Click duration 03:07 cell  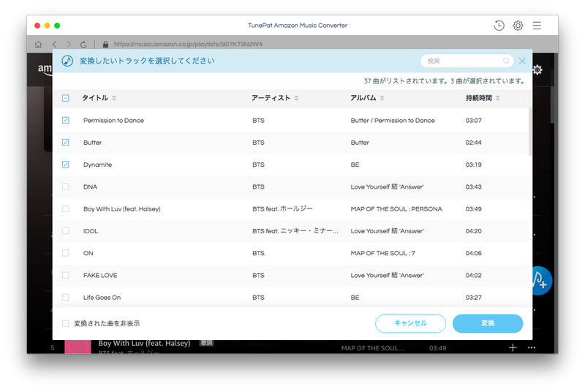473,121
